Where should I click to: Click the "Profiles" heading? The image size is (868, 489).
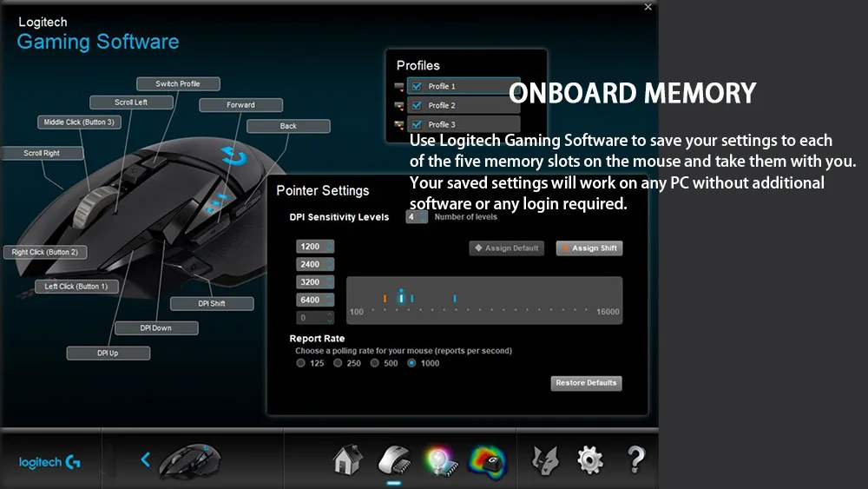[x=418, y=65]
